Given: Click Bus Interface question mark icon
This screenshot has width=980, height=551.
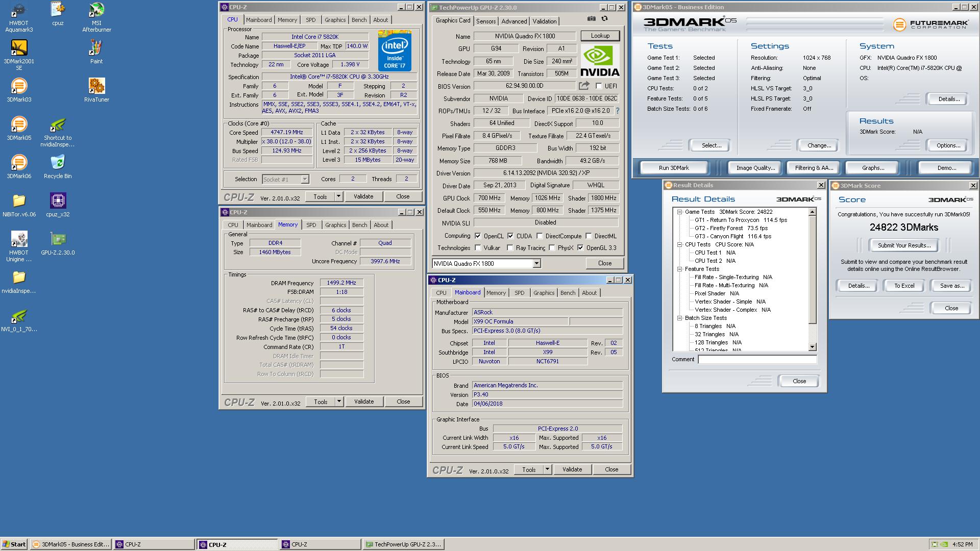Looking at the screenshot, I should (617, 111).
